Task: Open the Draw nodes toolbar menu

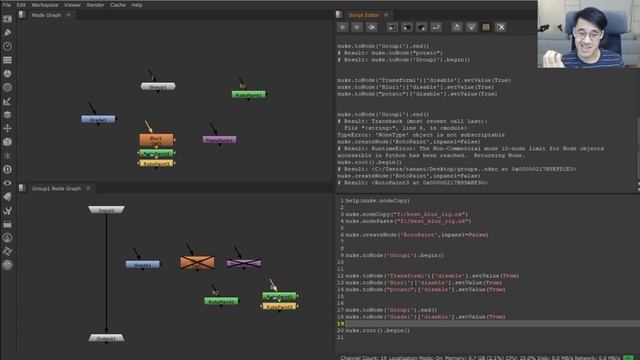Action: [7, 33]
